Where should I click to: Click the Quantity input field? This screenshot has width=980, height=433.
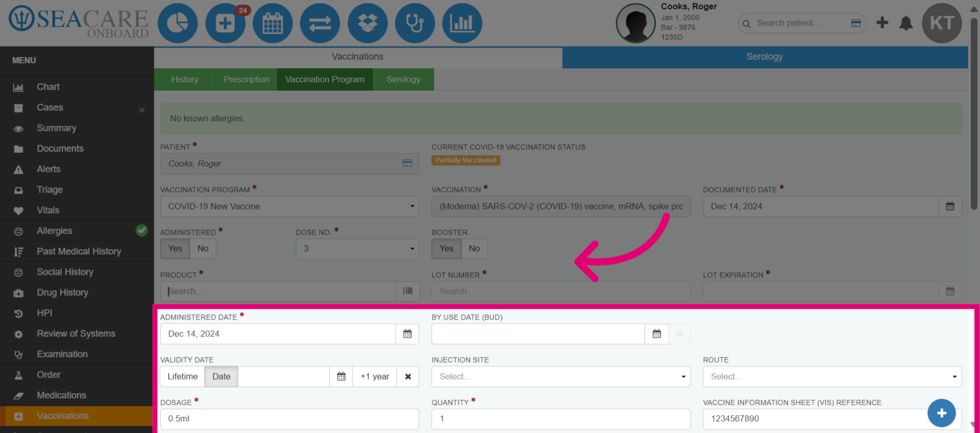561,419
